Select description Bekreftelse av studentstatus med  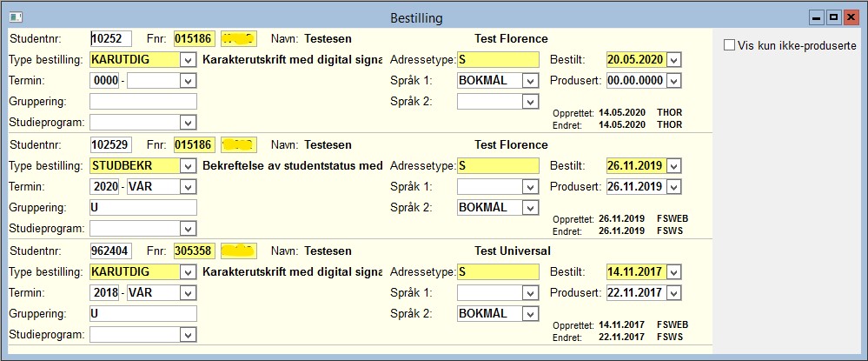(x=292, y=166)
